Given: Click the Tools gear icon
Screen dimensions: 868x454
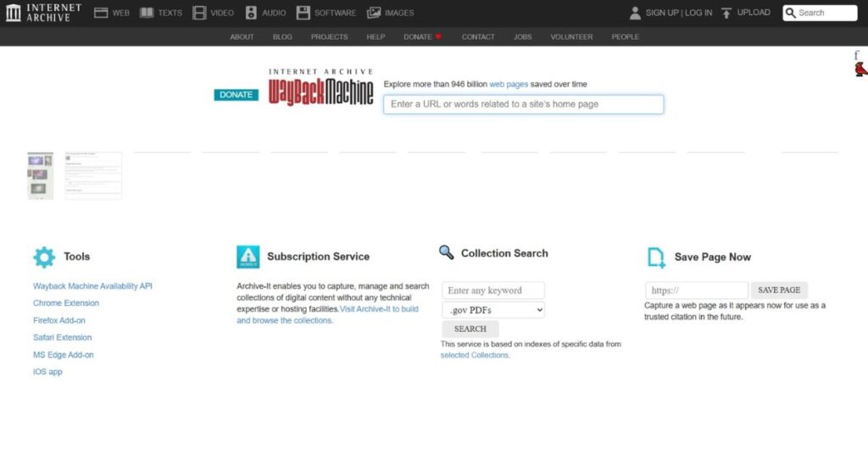Looking at the screenshot, I should tap(44, 257).
